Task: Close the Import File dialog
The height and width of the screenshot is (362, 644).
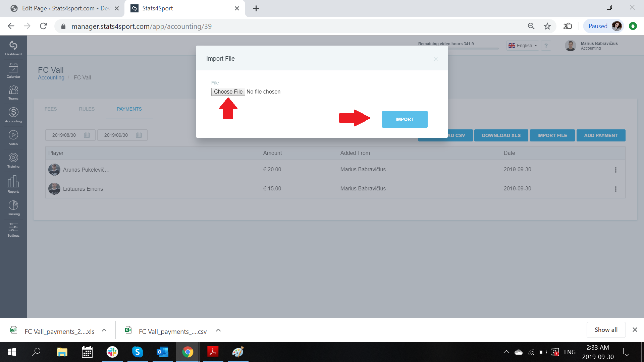Action: tap(435, 59)
